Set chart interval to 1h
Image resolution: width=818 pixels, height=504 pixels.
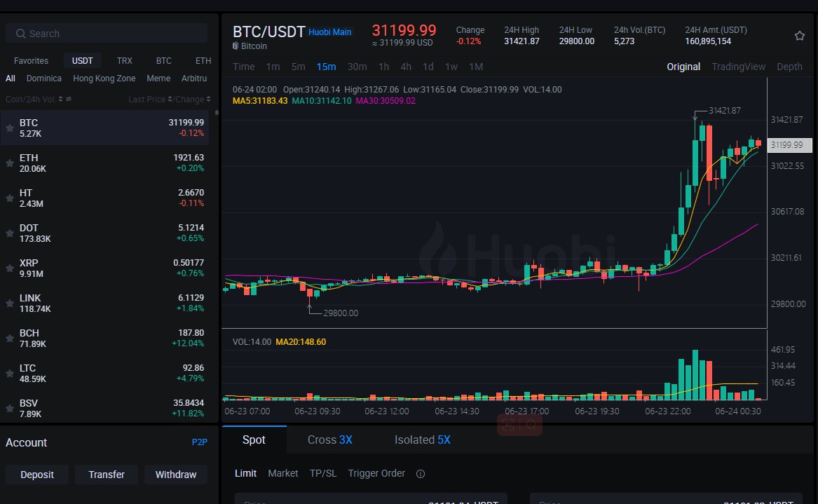point(383,67)
